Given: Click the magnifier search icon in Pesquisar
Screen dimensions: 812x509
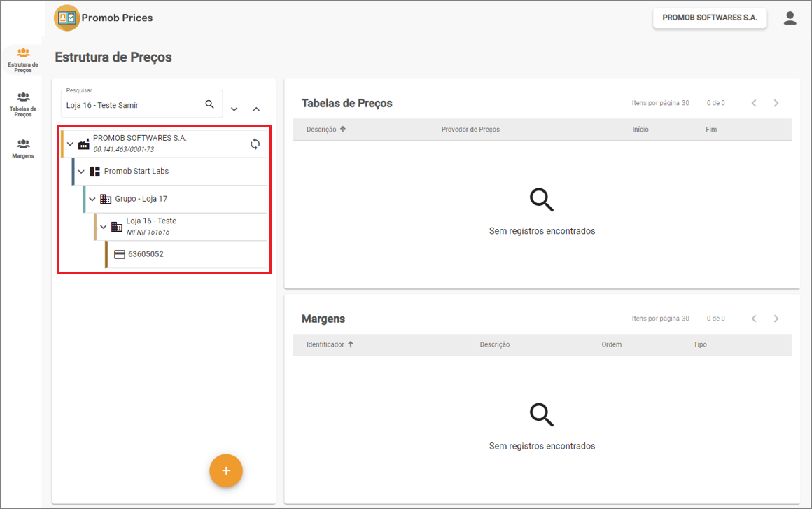Looking at the screenshot, I should click(x=210, y=104).
